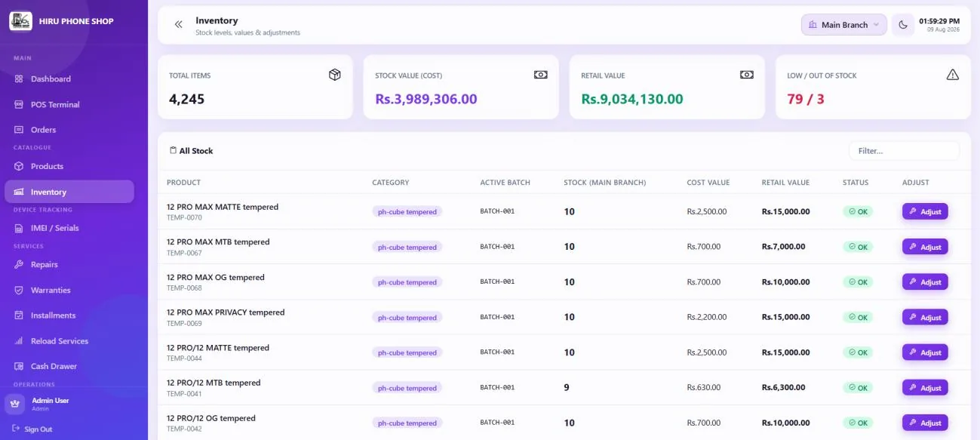Adjust stock for 12 PRO/12 OG tempered
Image resolution: width=980 pixels, height=440 pixels.
click(x=925, y=423)
